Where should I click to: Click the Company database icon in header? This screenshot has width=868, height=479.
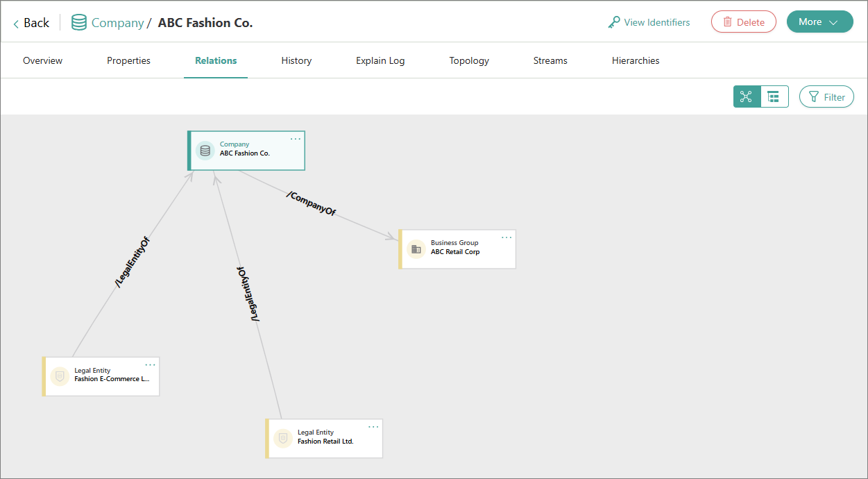tap(79, 23)
